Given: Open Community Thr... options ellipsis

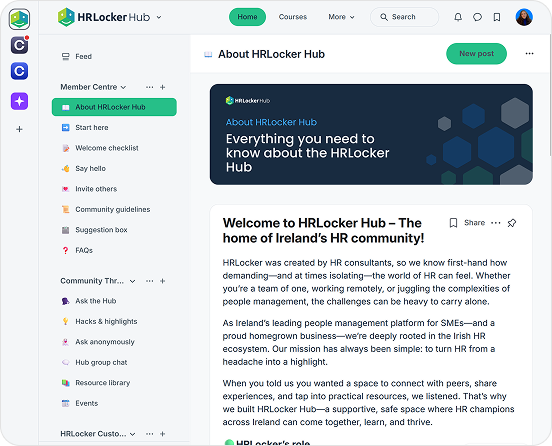Looking at the screenshot, I should 150,281.
